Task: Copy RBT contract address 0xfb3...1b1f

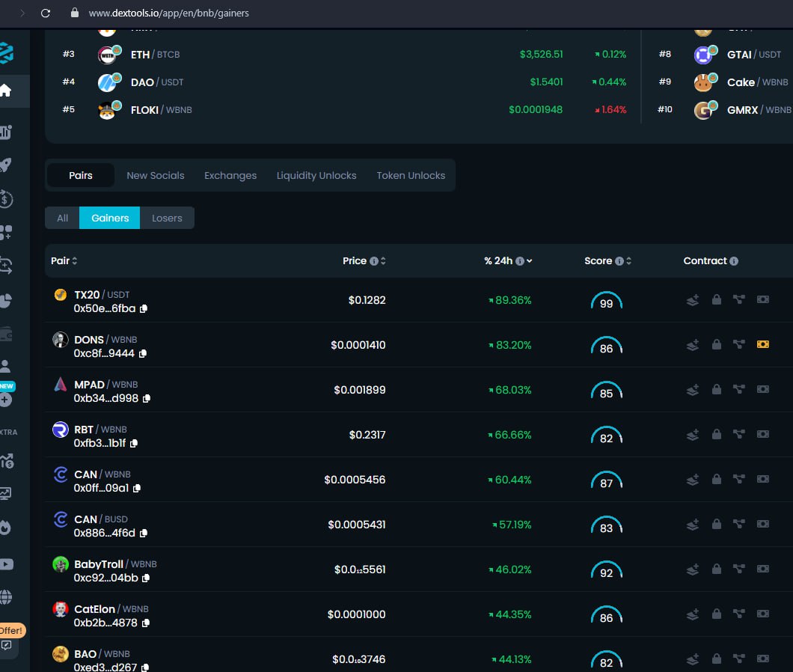Action: point(134,443)
